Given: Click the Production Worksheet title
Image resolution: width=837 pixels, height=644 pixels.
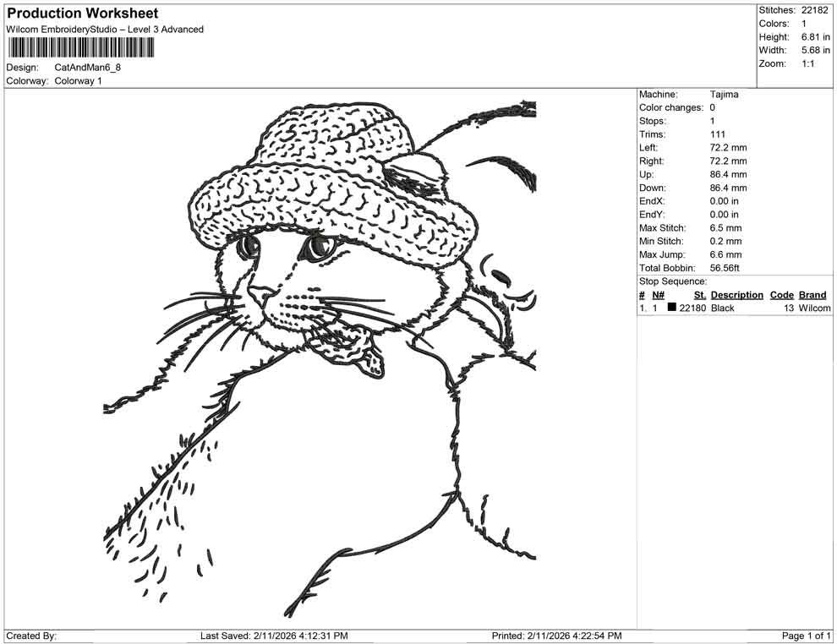Looking at the screenshot, I should 80,13.
